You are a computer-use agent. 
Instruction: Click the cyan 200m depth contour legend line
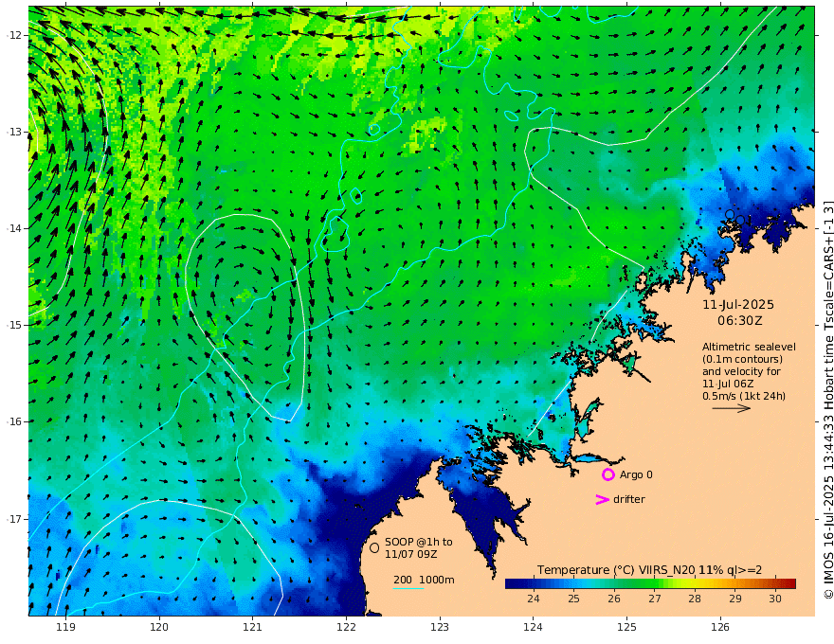[x=408, y=588]
